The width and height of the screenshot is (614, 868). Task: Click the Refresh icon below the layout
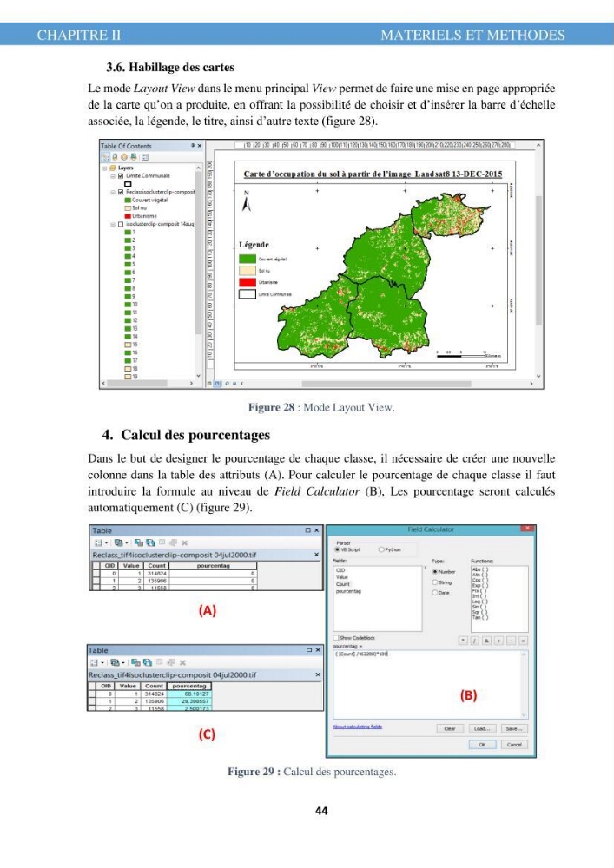click(x=227, y=383)
